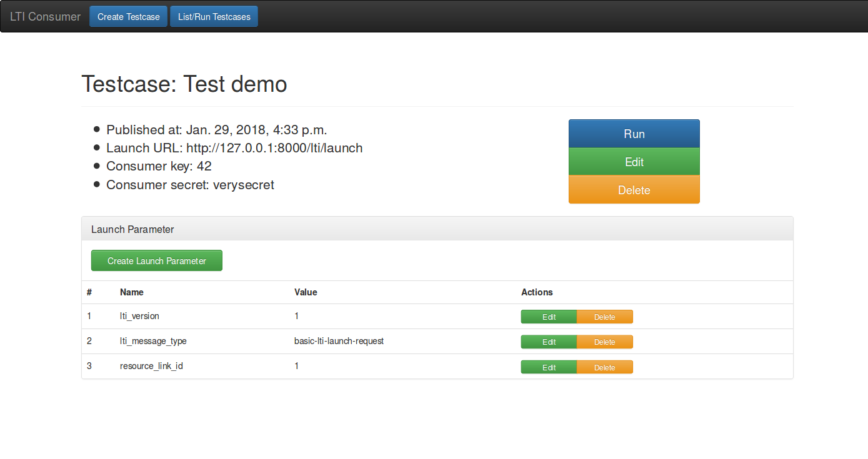
Task: Click the 'lti_version' name cell
Action: 139,316
